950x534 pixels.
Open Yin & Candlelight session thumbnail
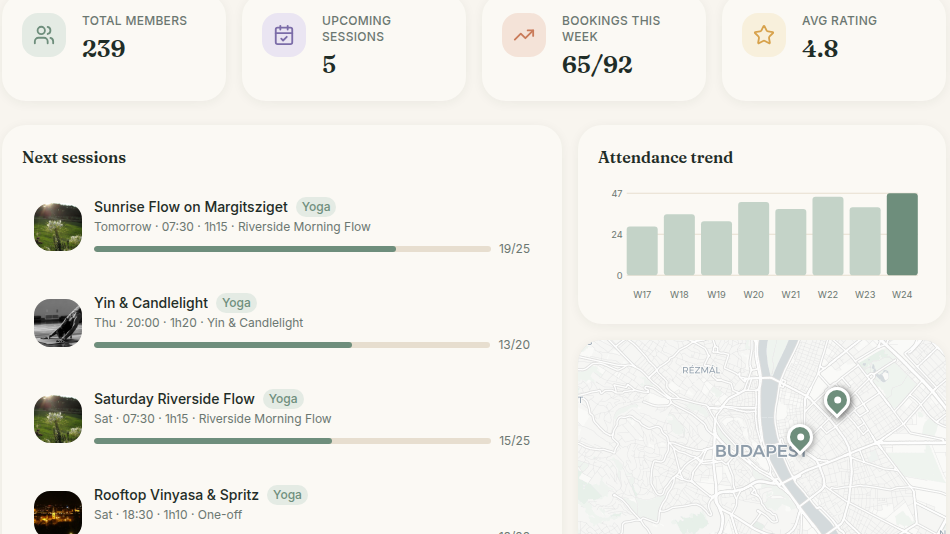coord(58,323)
